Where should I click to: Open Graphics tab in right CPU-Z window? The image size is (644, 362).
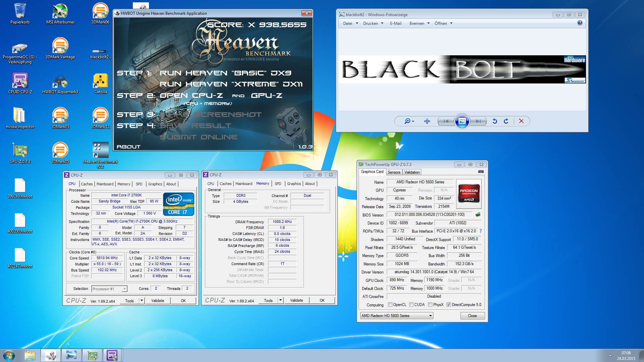(x=294, y=184)
